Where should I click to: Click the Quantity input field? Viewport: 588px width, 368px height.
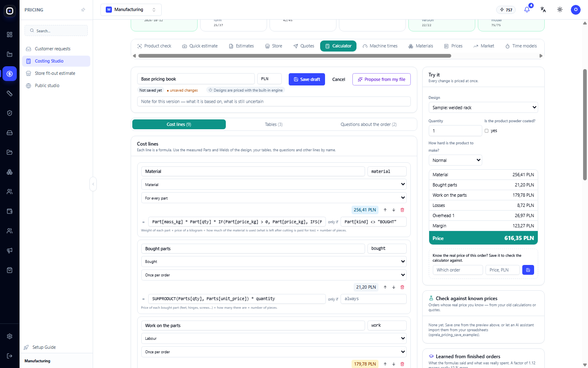(x=455, y=131)
